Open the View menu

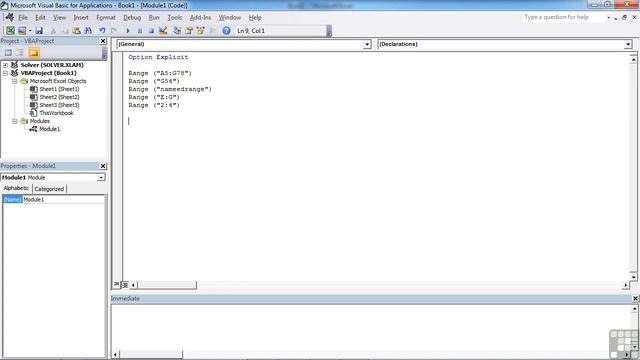coord(59,18)
